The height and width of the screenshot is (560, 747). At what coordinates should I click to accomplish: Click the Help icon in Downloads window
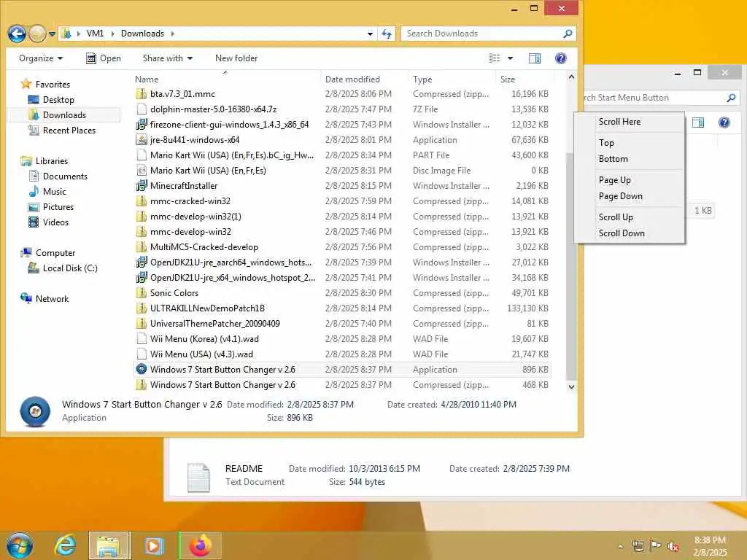pos(561,58)
